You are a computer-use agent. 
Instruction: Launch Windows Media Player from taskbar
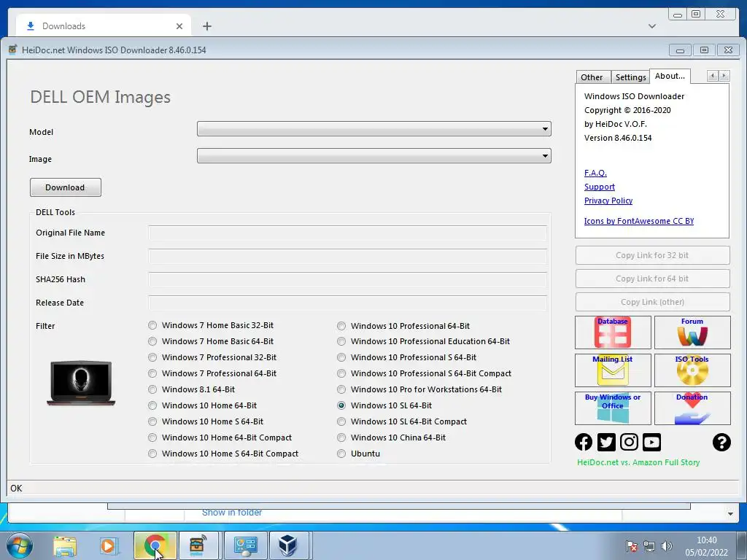click(x=108, y=546)
